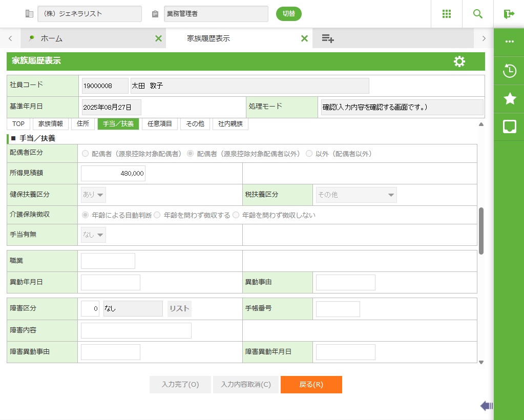Click the search magnifier icon

point(477,14)
